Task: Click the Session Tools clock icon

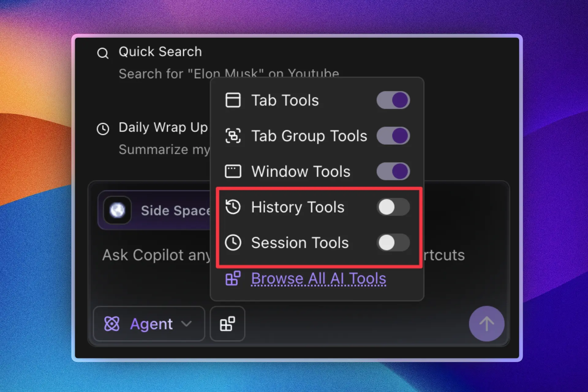Action: tap(233, 243)
